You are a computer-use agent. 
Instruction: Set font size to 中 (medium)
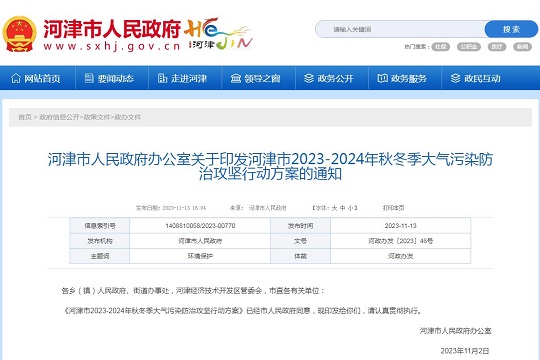(x=343, y=208)
